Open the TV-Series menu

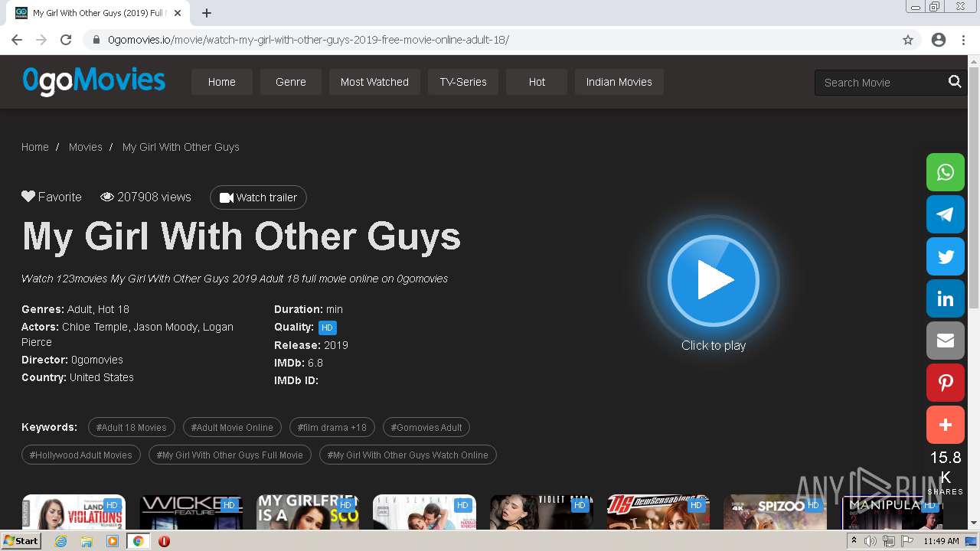point(463,82)
